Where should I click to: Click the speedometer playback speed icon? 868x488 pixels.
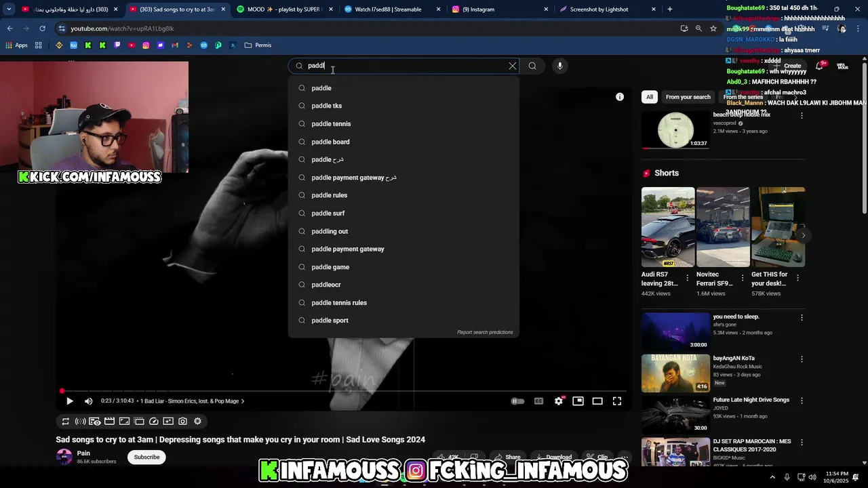coord(153,422)
